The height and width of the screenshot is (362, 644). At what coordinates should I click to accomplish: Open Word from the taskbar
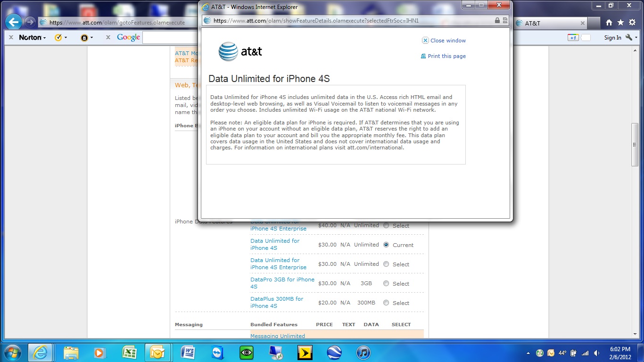point(188,353)
